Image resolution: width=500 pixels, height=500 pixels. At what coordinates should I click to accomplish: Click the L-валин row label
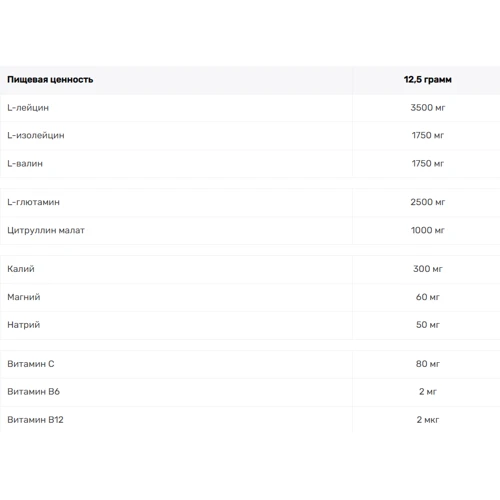[25, 164]
